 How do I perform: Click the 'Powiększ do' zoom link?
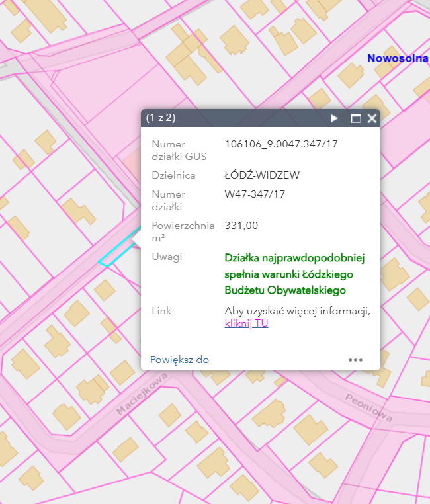pos(179,360)
